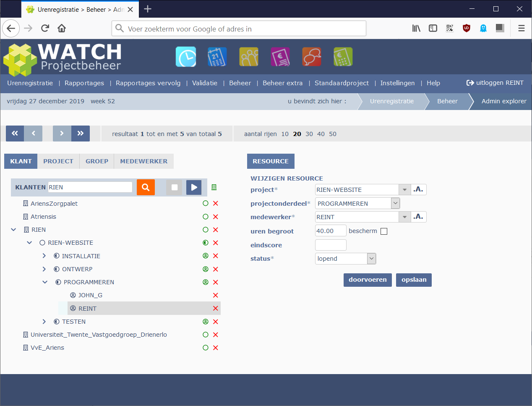Click the opslaan button
Image resolution: width=532 pixels, height=406 pixels.
click(414, 280)
